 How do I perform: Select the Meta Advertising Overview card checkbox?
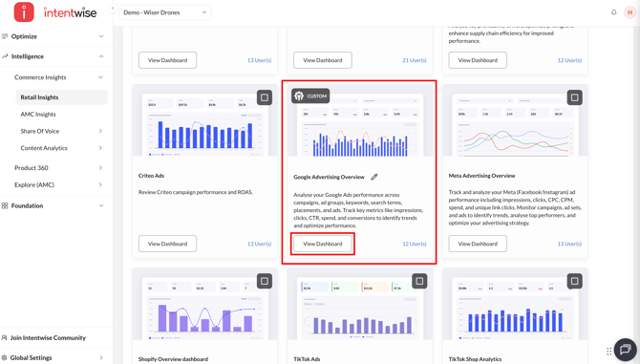point(575,97)
